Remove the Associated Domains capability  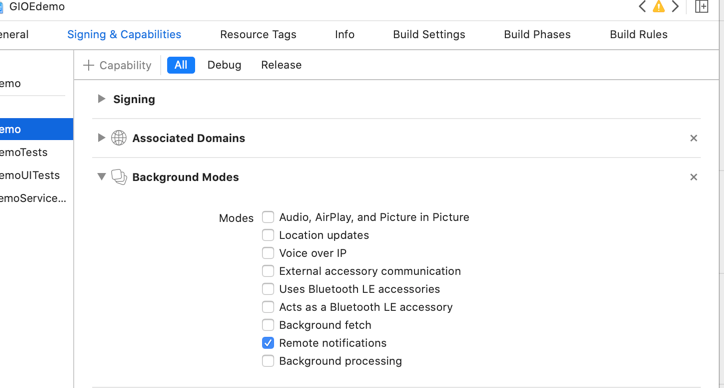coord(694,138)
